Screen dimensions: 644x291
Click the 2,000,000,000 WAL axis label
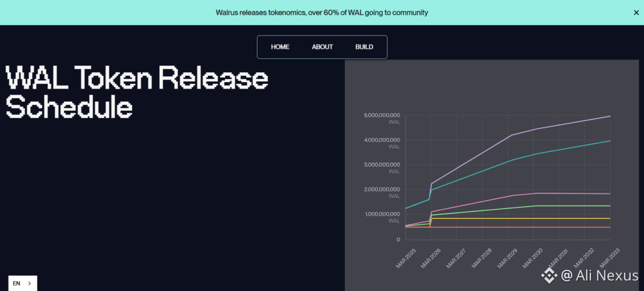[x=382, y=193]
